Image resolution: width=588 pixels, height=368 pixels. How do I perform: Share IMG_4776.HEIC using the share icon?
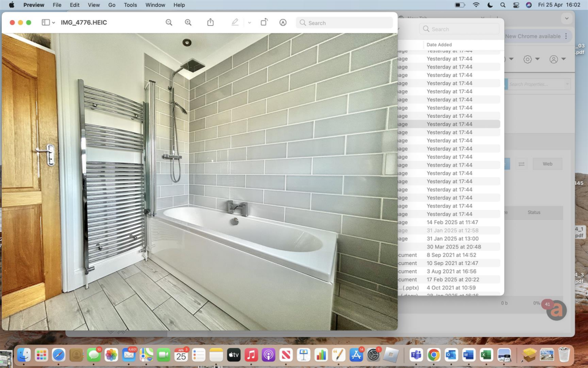tap(210, 23)
